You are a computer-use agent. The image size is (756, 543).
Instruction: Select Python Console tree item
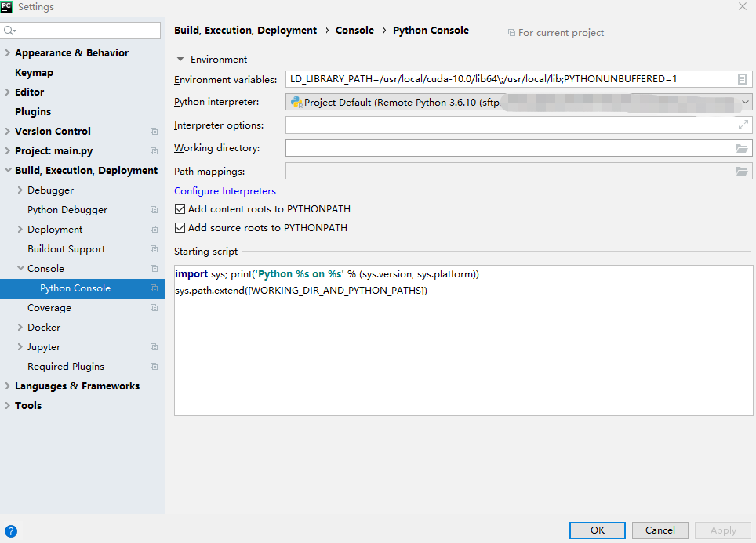point(82,288)
